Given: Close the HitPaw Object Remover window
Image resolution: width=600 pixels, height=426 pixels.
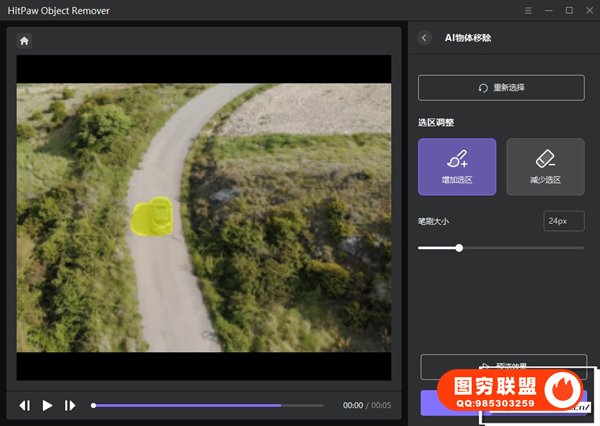Looking at the screenshot, I should coord(588,10).
